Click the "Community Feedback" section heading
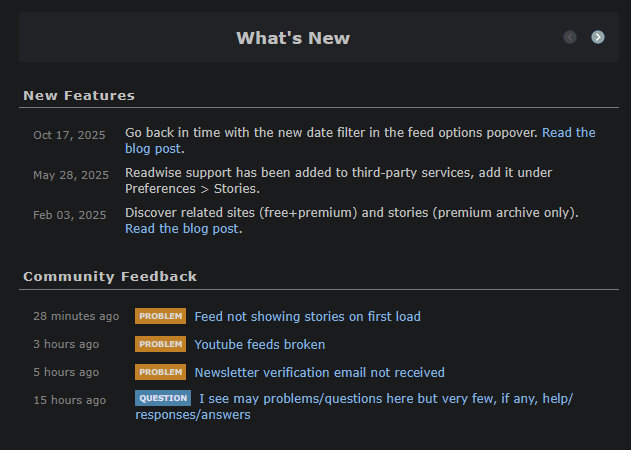631x450 pixels. pos(110,276)
